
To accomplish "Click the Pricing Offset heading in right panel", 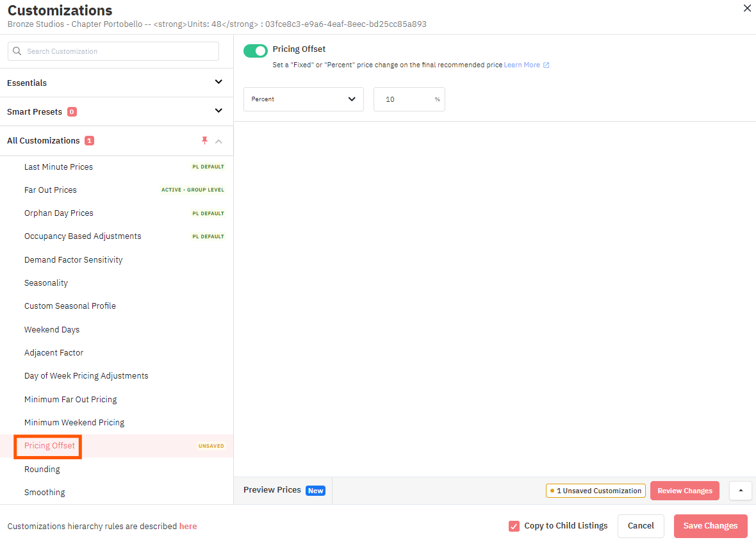I will pos(299,49).
